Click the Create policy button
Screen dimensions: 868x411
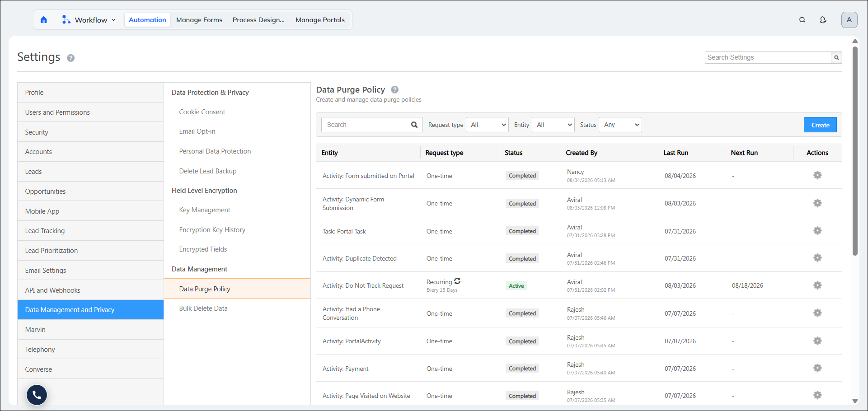820,125
